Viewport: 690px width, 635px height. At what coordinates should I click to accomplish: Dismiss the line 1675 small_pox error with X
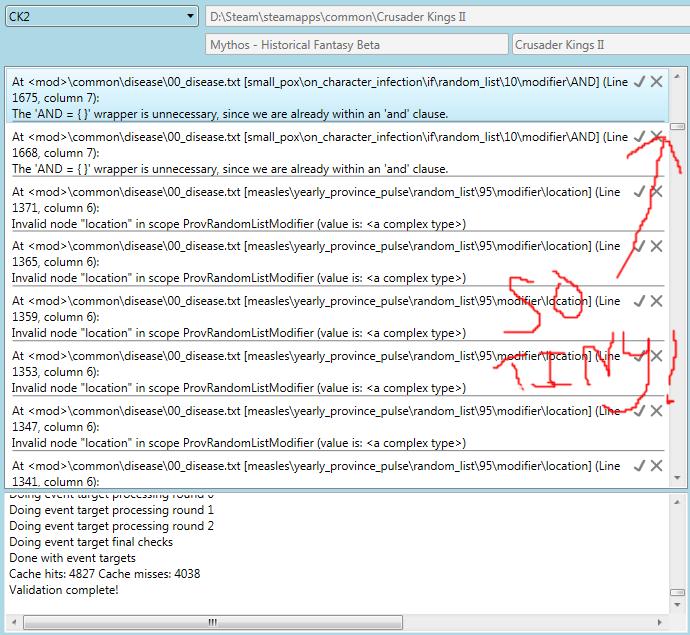coord(656,81)
